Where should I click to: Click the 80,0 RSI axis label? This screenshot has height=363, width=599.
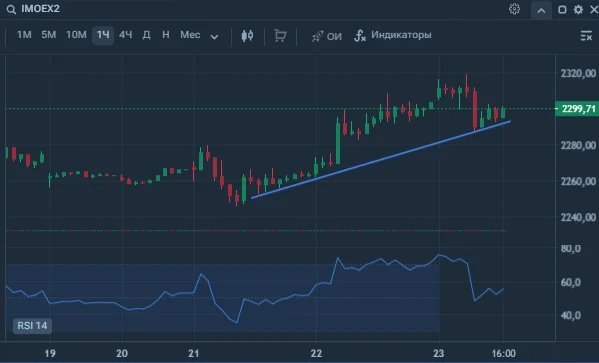(x=571, y=248)
